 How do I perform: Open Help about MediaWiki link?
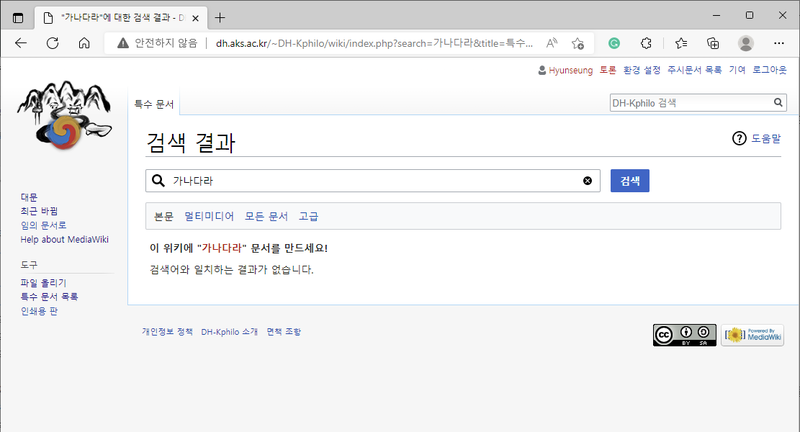point(64,239)
